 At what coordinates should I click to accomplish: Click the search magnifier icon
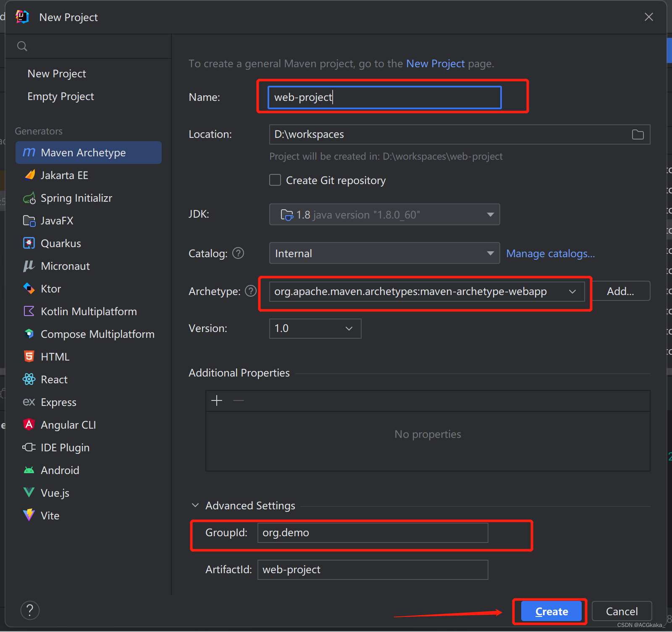point(22,46)
